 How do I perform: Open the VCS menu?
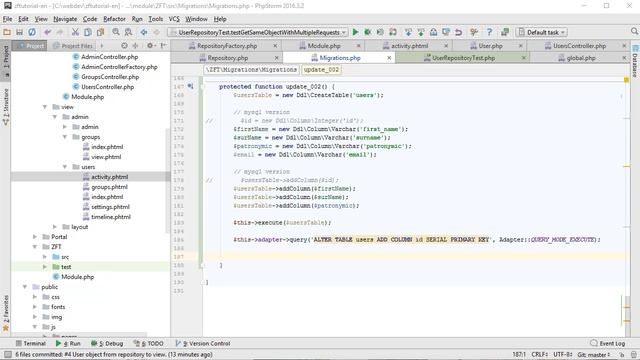[x=174, y=19]
